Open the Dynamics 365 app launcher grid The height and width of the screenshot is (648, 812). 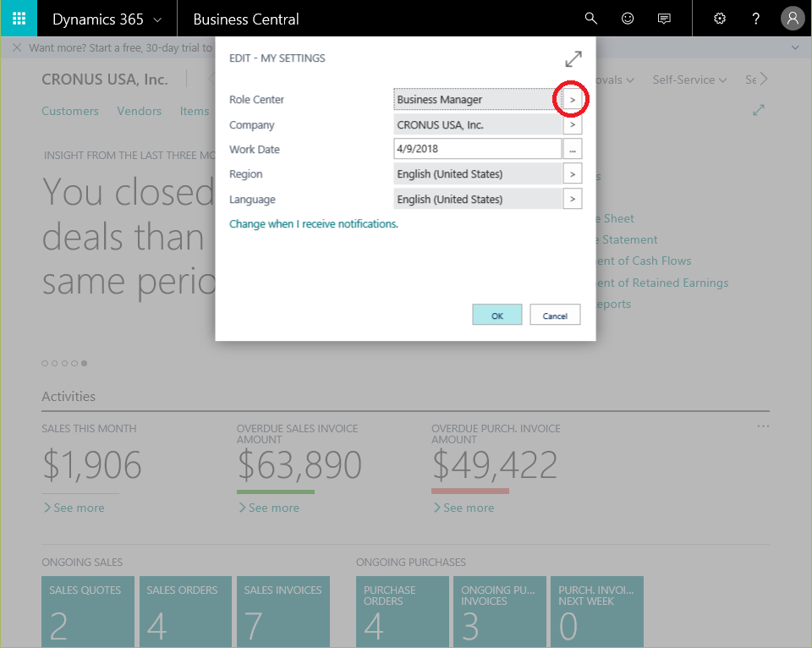(19, 19)
